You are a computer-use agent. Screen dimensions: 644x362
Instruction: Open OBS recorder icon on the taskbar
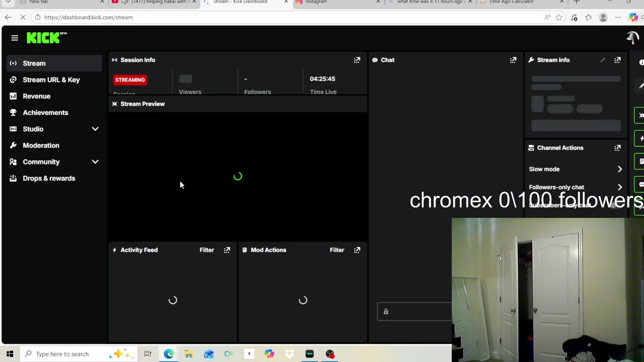[330, 354]
